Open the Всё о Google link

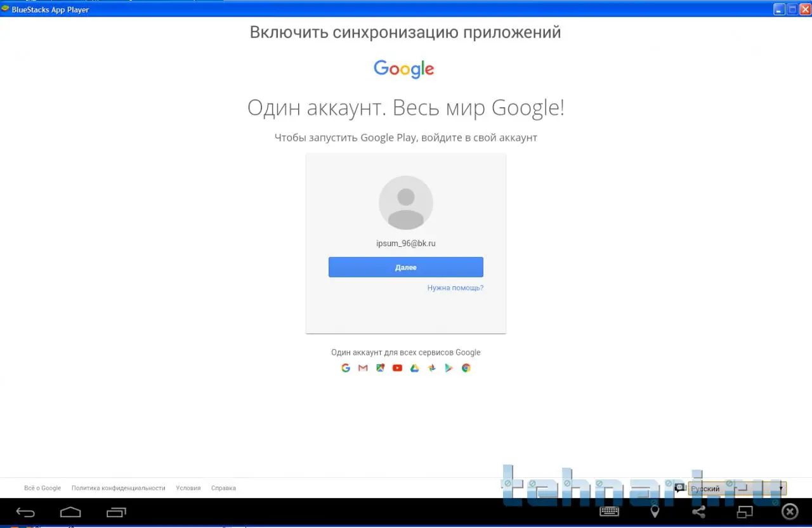[x=43, y=488]
